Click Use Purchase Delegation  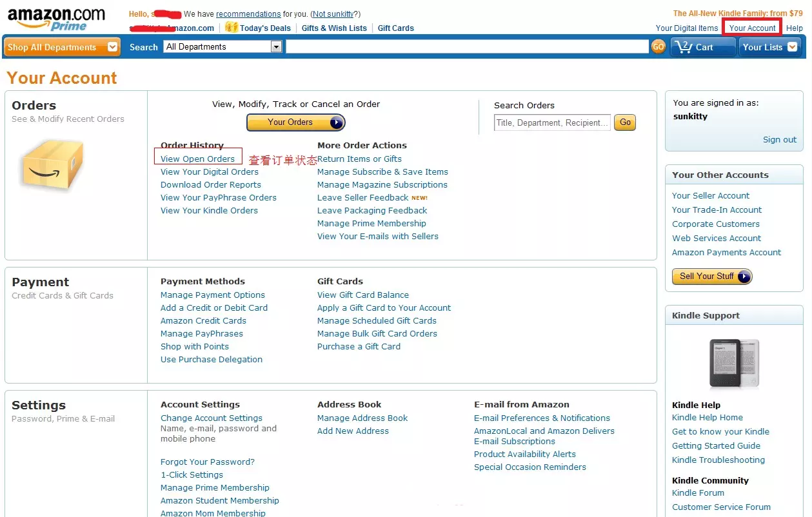point(212,359)
